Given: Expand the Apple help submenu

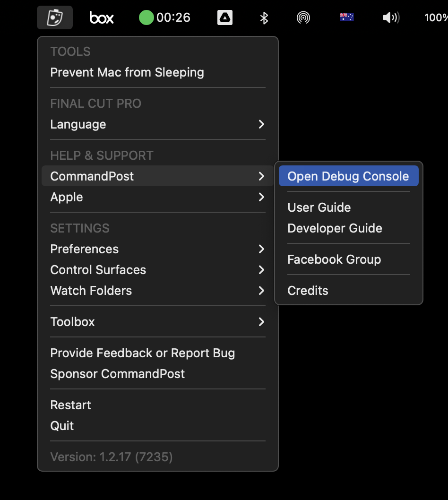Looking at the screenshot, I should (x=157, y=197).
